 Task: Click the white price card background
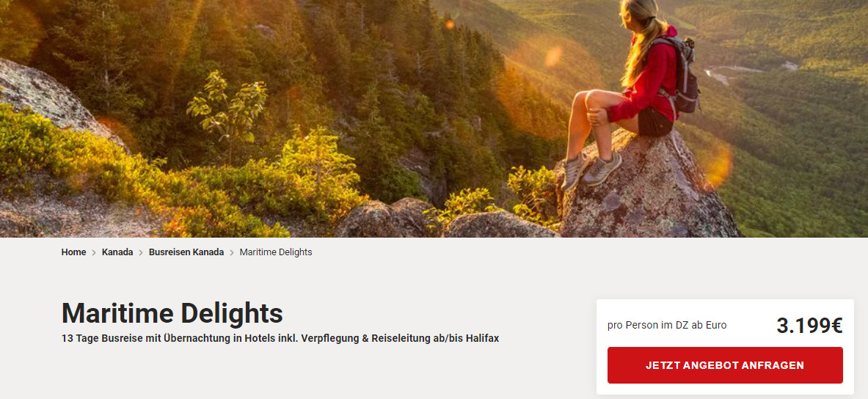click(x=725, y=346)
